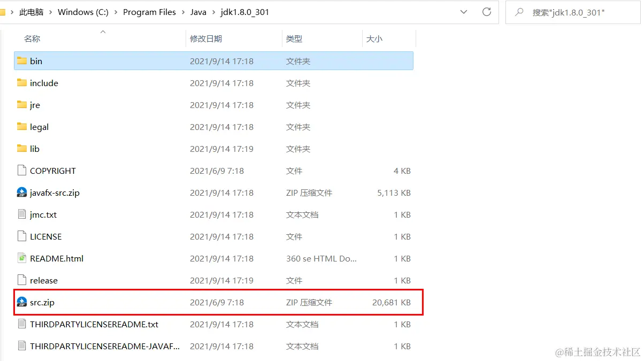Click the search magnifier icon

(519, 12)
